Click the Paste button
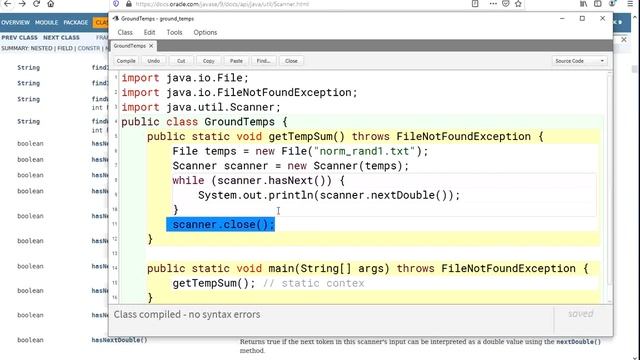This screenshot has width=640, height=360. [236, 61]
